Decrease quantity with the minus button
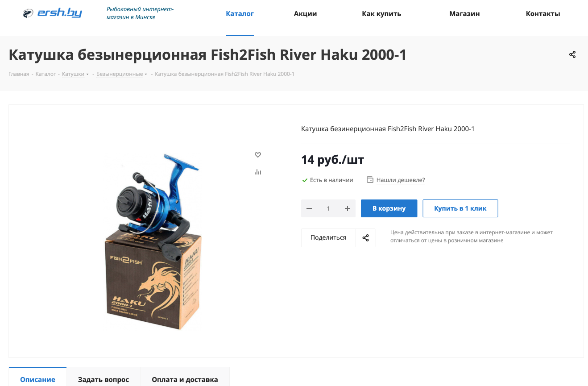 (309, 208)
